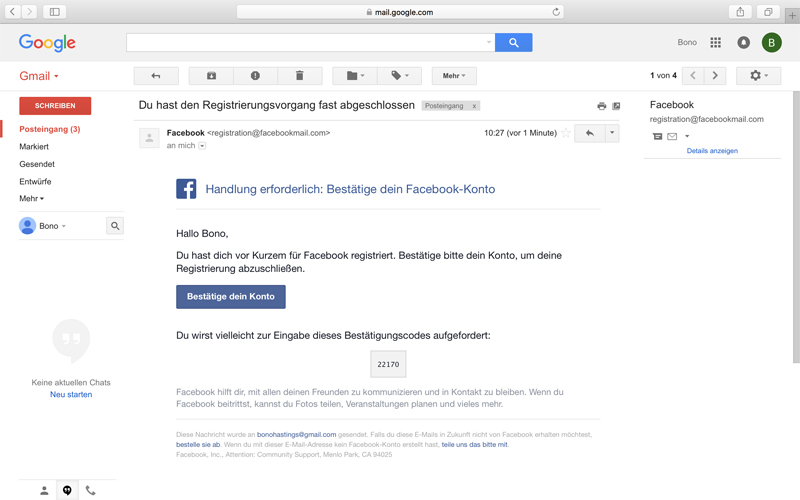800x500 pixels.
Task: Search contacts with magnifier next to Bono
Action: pyautogui.click(x=115, y=226)
